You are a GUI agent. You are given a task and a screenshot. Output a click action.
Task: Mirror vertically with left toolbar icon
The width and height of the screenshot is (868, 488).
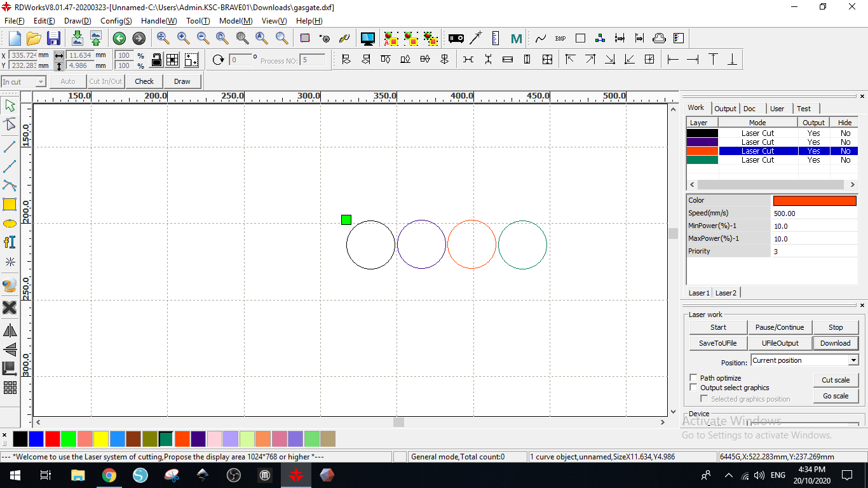(10, 349)
